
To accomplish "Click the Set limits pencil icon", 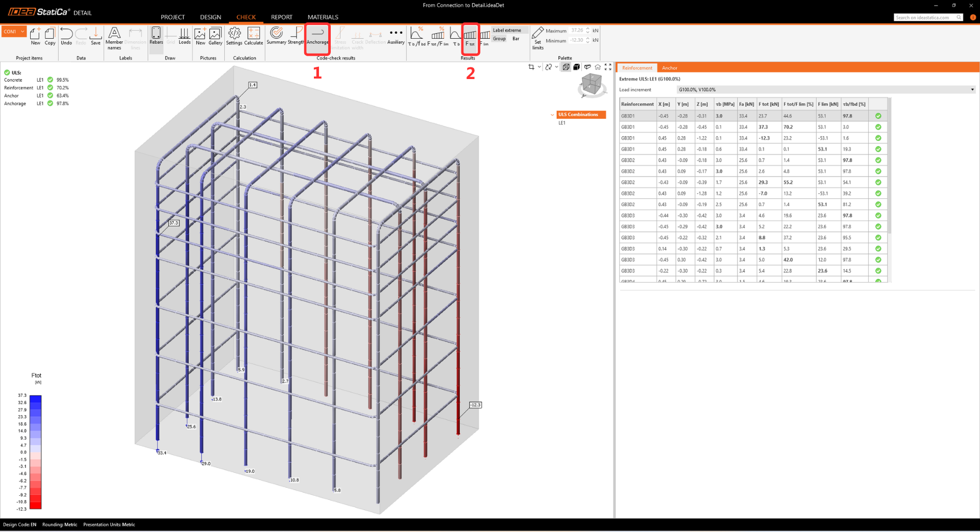I will [538, 39].
